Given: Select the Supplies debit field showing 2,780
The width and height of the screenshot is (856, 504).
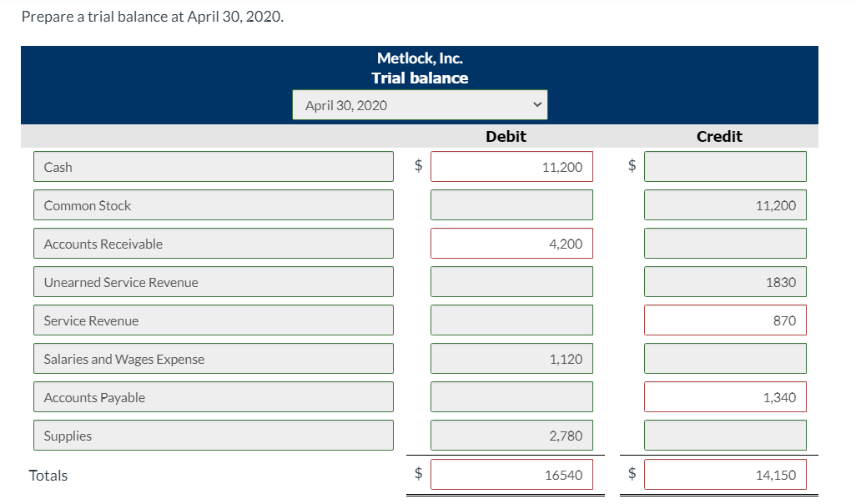Looking at the screenshot, I should click(511, 435).
